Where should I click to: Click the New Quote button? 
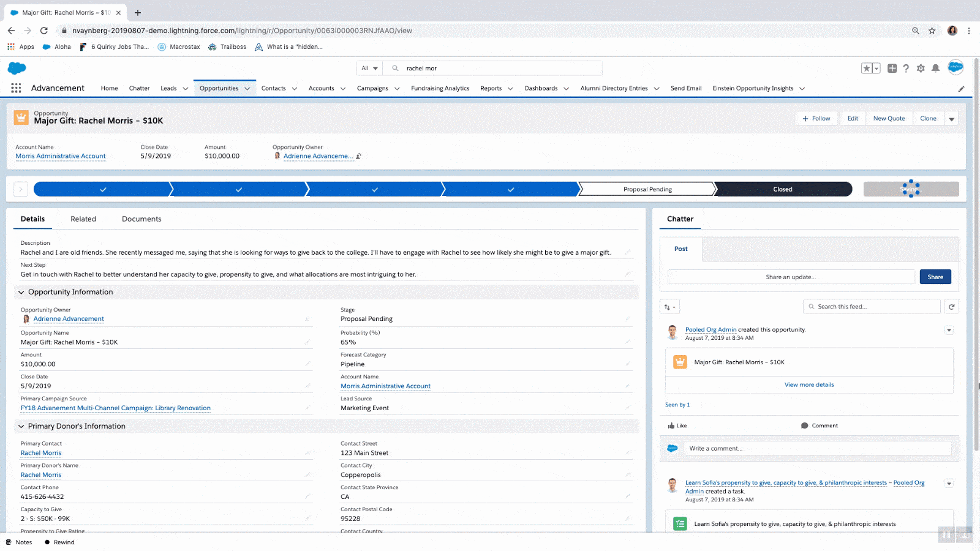[889, 119]
